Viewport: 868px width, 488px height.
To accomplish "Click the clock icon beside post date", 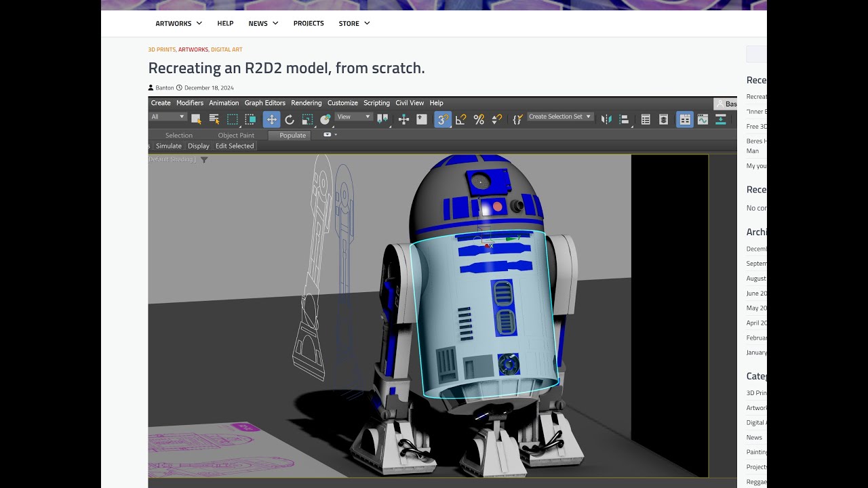I will coord(180,87).
